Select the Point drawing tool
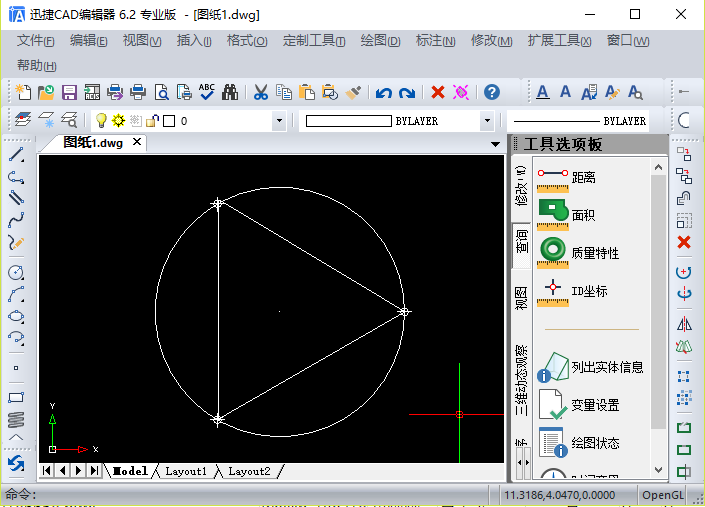 pyautogui.click(x=16, y=368)
